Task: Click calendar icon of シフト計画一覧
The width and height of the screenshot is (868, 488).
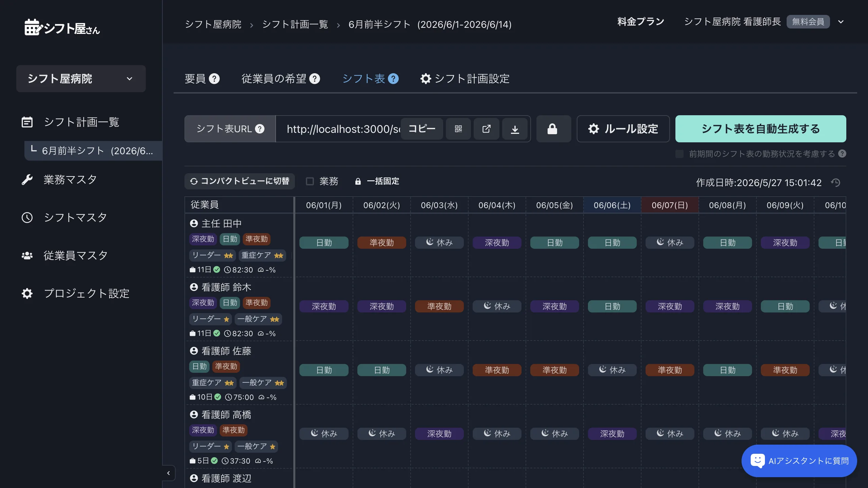Action: pos(27,122)
